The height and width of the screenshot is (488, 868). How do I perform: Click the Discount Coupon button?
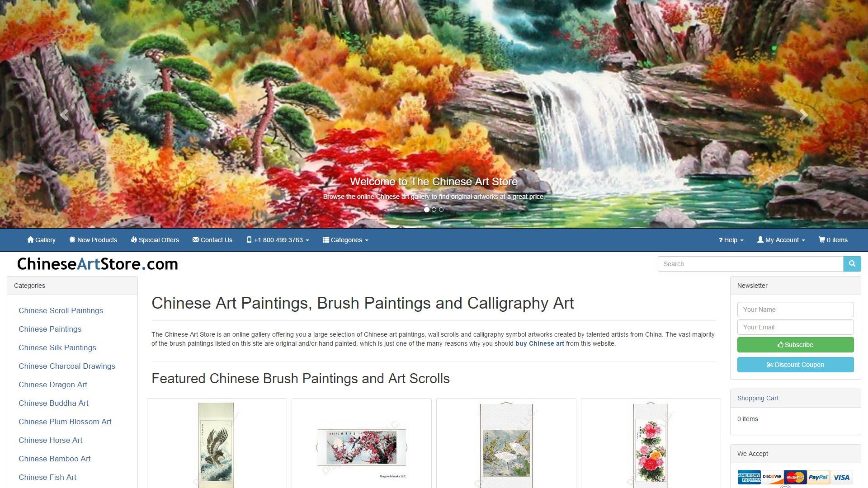pos(795,365)
